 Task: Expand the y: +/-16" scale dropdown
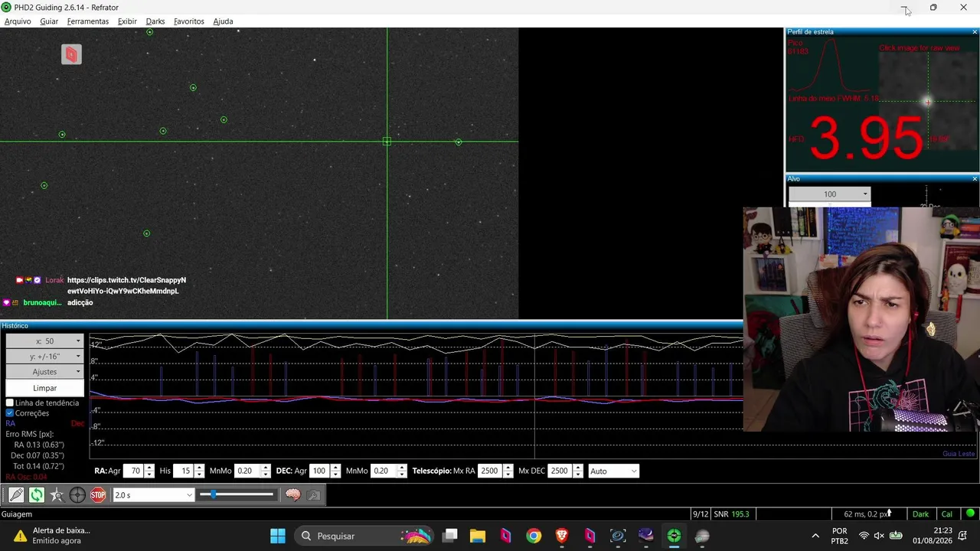coord(44,357)
